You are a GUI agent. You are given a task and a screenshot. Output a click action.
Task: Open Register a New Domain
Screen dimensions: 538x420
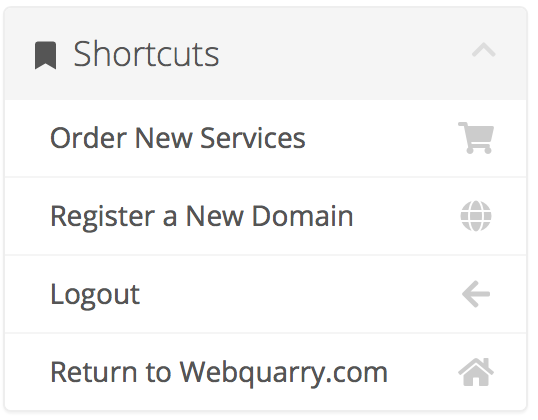[266, 216]
